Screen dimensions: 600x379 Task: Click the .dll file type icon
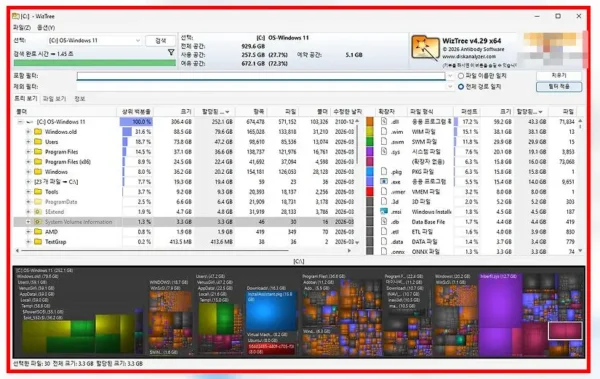[x=384, y=121]
